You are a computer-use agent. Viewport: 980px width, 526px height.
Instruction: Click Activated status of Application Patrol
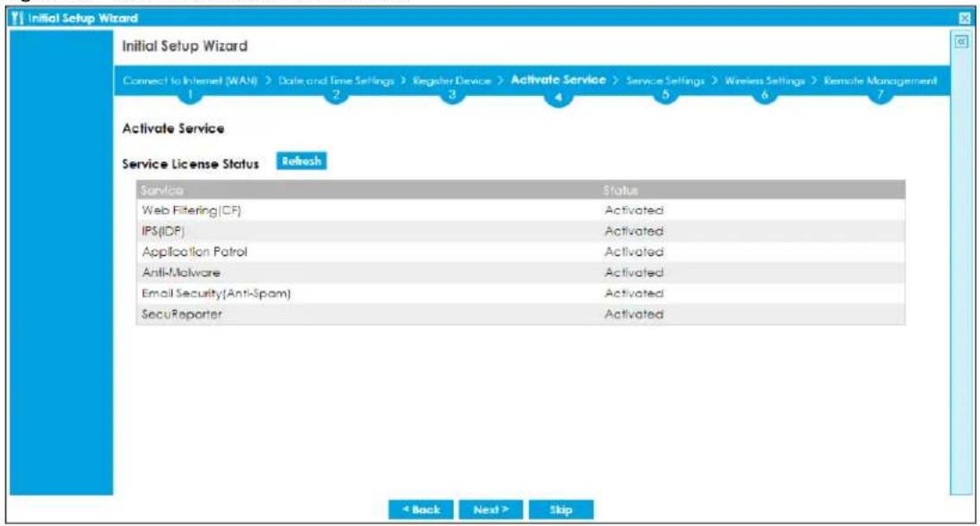(634, 252)
